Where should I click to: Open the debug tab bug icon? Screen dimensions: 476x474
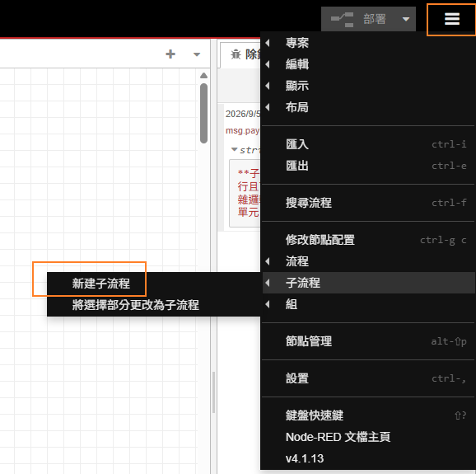(x=236, y=54)
